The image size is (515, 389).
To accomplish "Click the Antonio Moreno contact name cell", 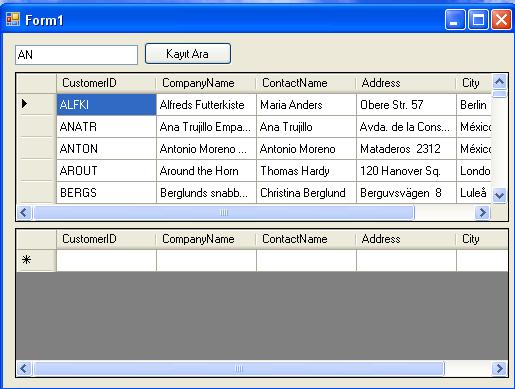I will (x=306, y=149).
